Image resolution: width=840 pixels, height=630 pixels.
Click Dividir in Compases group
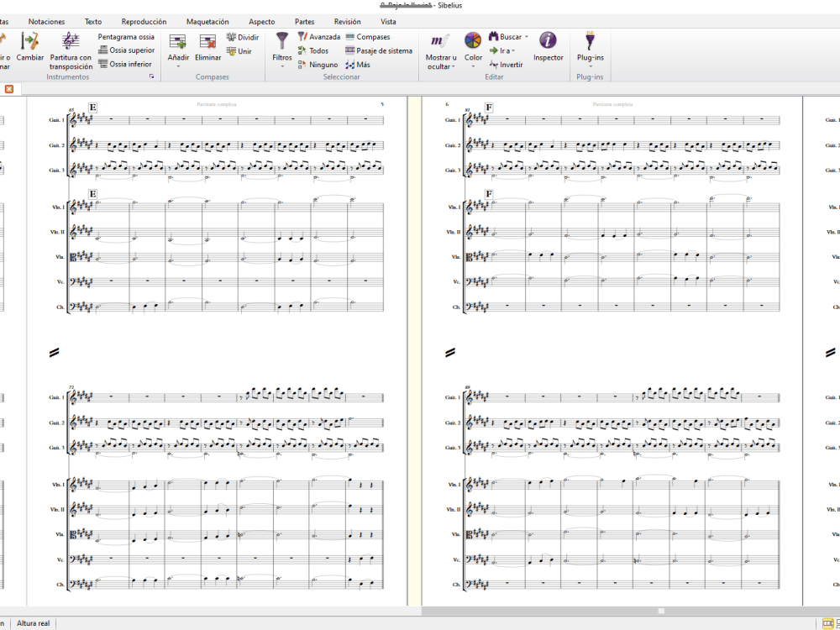[x=243, y=37]
